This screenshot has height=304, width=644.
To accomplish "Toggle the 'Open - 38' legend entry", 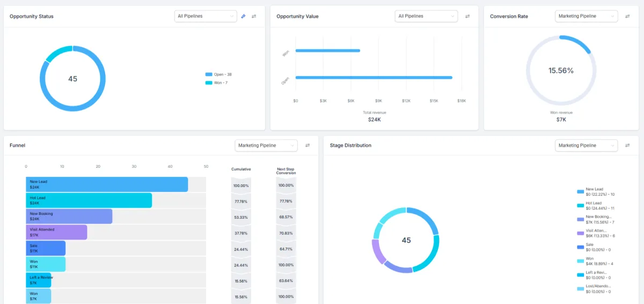I will pyautogui.click(x=218, y=75).
